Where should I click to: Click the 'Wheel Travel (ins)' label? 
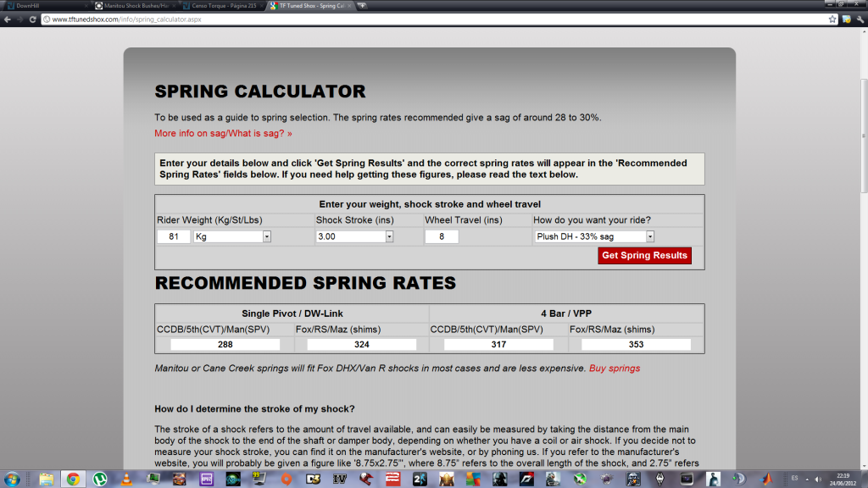(464, 220)
